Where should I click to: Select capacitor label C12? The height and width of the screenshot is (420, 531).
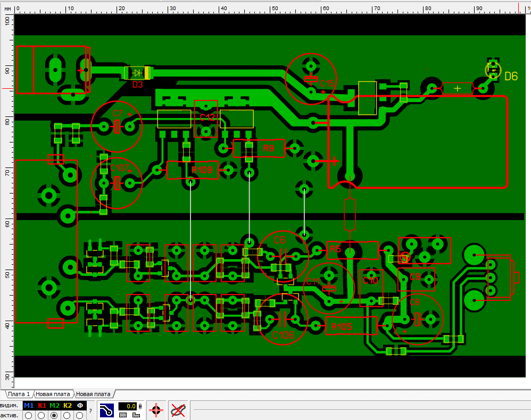point(208,117)
